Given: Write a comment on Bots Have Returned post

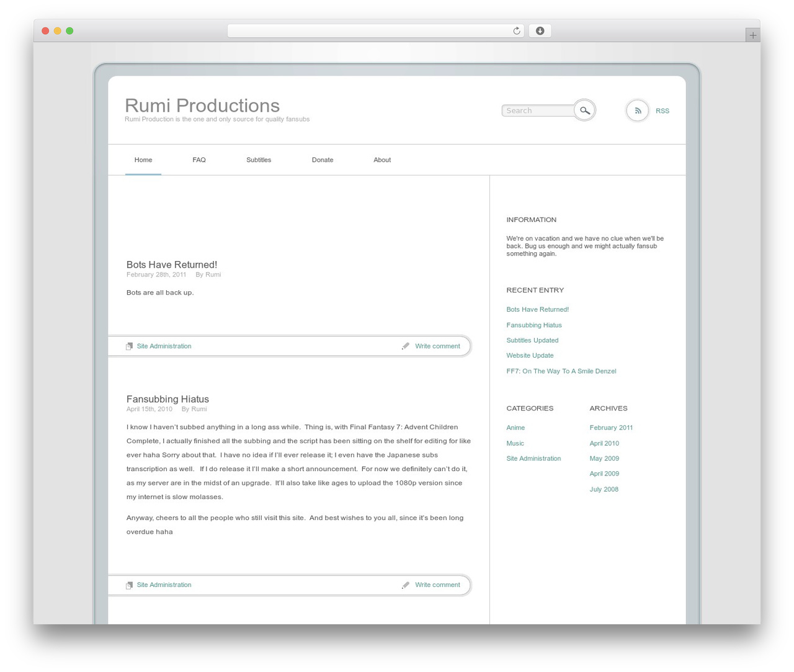Looking at the screenshot, I should click(x=437, y=346).
